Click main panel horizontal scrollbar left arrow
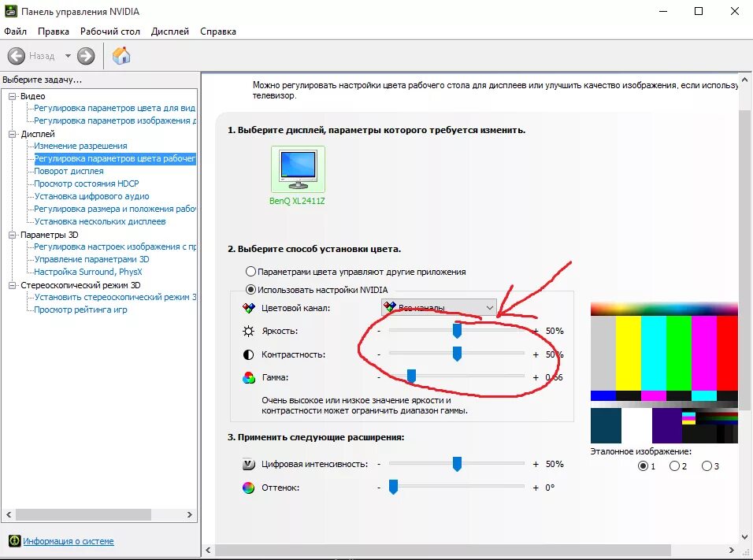The height and width of the screenshot is (560, 753). pyautogui.click(x=208, y=550)
